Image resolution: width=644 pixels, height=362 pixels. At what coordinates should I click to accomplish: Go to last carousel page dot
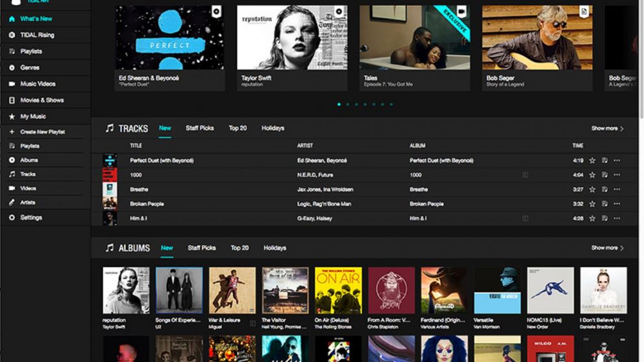(391, 104)
